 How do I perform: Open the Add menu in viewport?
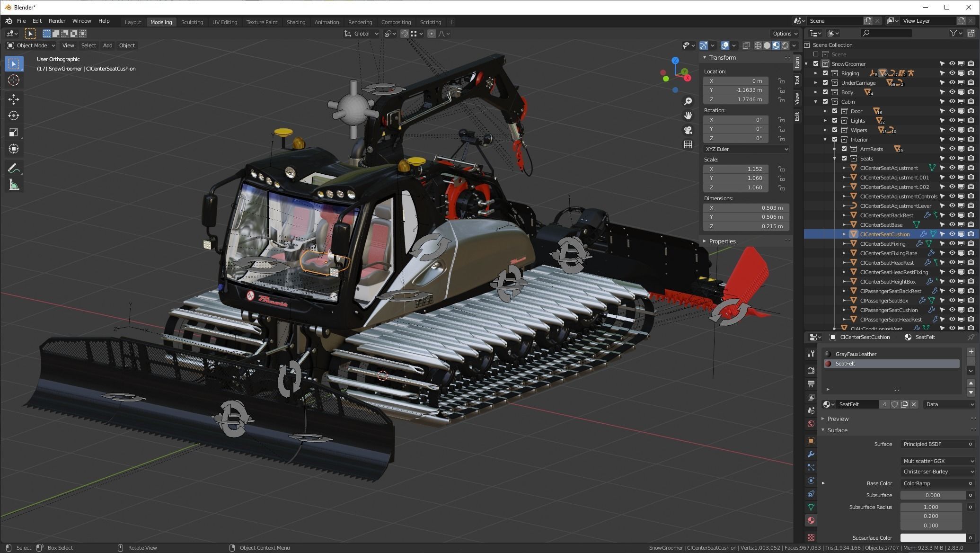[x=107, y=45]
